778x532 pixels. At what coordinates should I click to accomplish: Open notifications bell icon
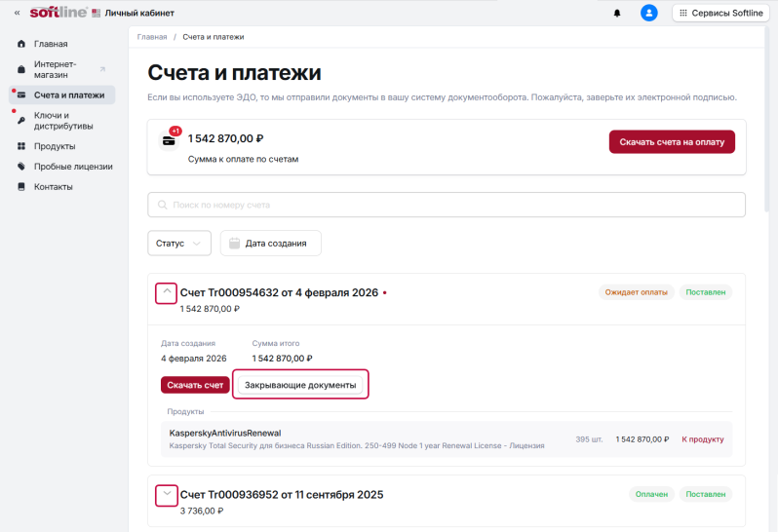click(x=616, y=13)
